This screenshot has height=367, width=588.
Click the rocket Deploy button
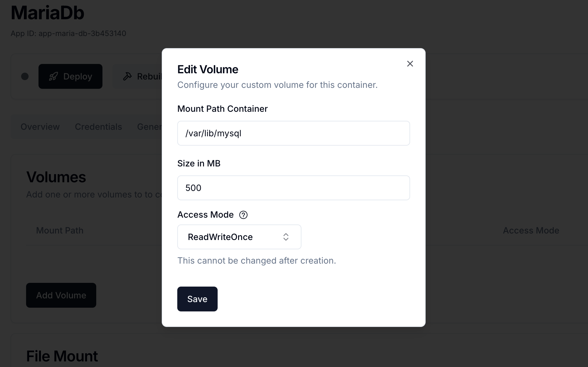coord(70,76)
